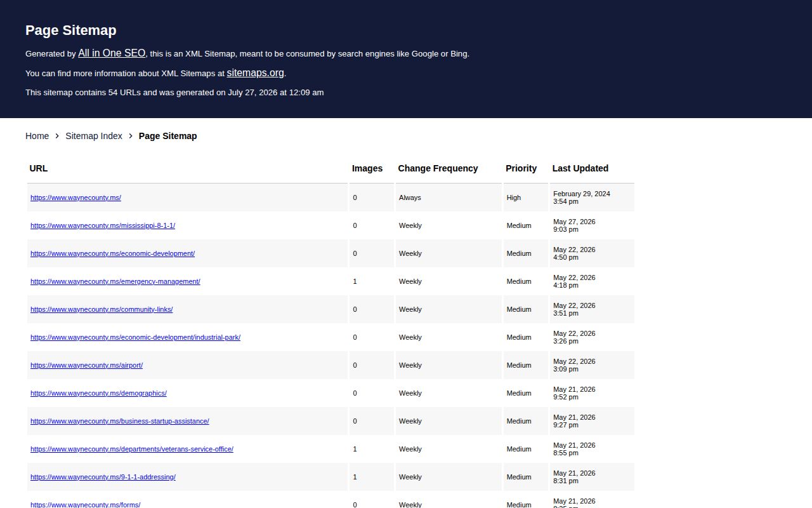Open the economic-development page link

coord(112,253)
